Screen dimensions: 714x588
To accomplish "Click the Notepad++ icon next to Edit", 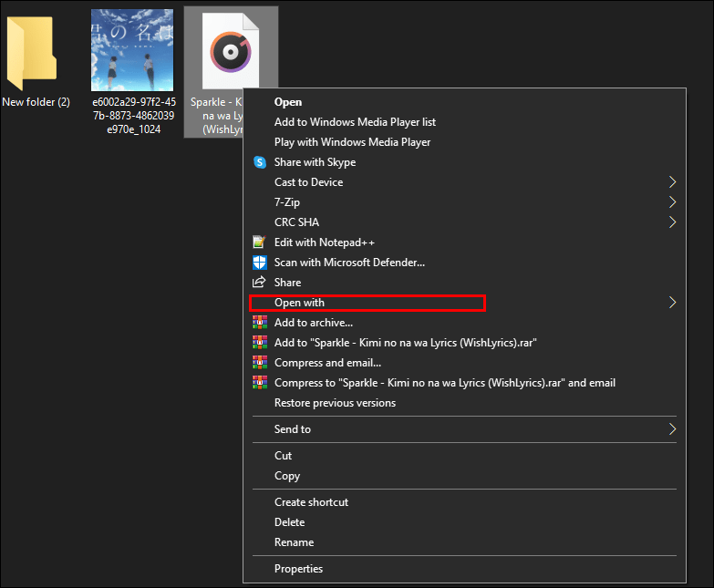I will (259, 242).
